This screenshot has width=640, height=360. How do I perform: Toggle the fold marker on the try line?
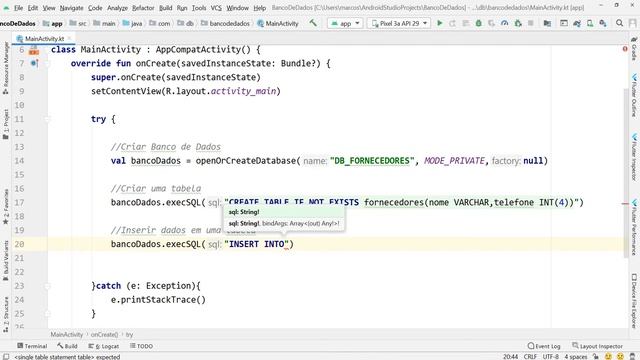pyautogui.click(x=47, y=119)
